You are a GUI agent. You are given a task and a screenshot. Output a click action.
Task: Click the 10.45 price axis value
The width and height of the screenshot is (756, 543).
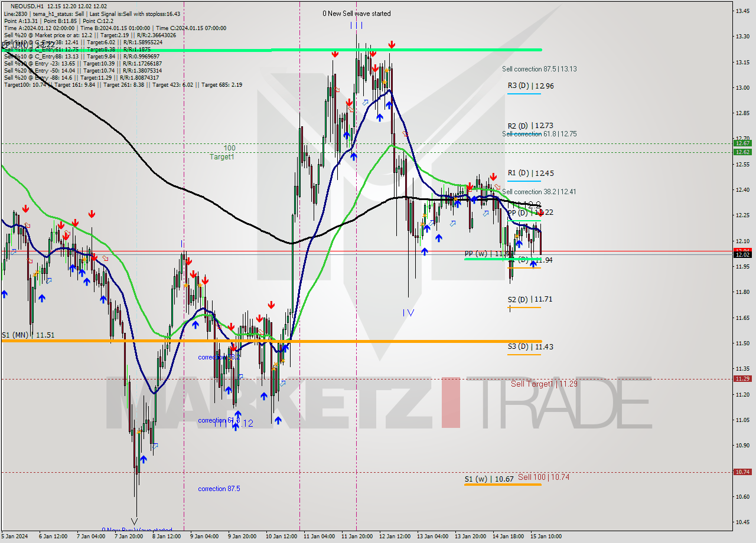(x=742, y=522)
